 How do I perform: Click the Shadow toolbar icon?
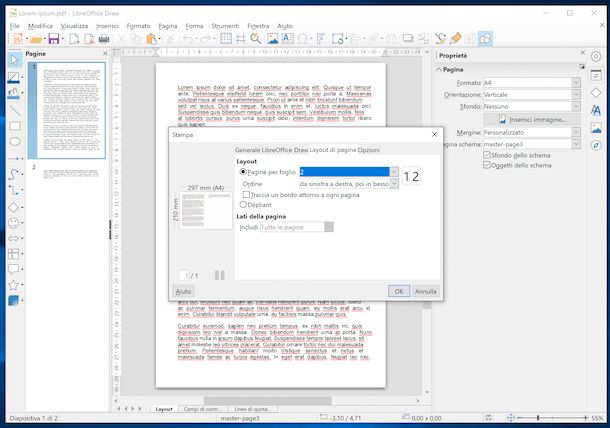coord(408,39)
